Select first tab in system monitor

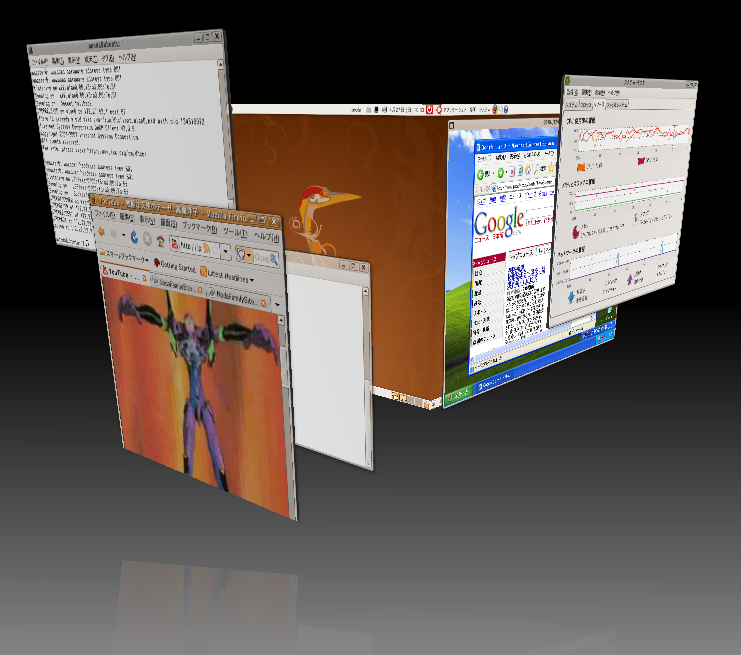coord(572,104)
